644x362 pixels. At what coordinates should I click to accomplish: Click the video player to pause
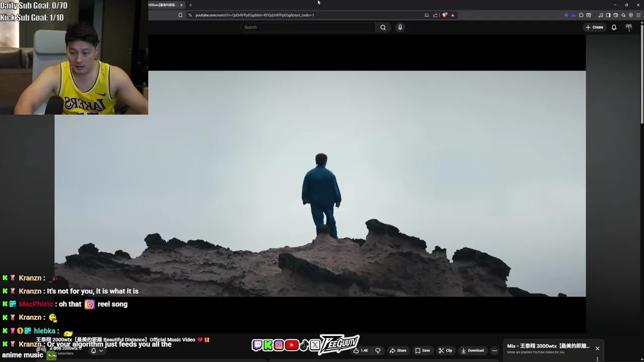(320, 184)
